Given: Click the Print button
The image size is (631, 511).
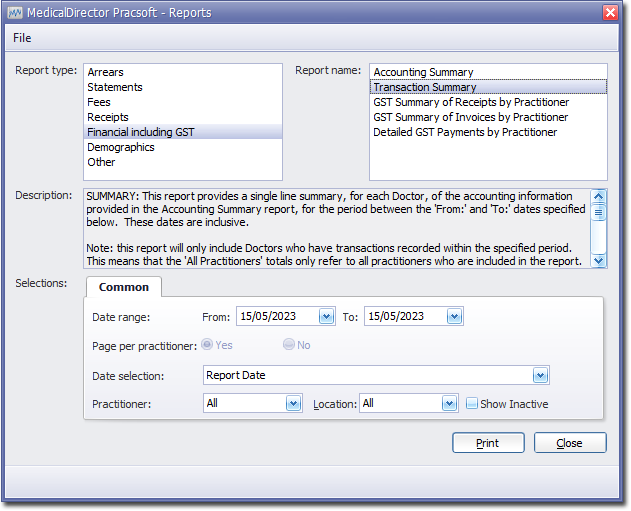Looking at the screenshot, I should tap(488, 443).
